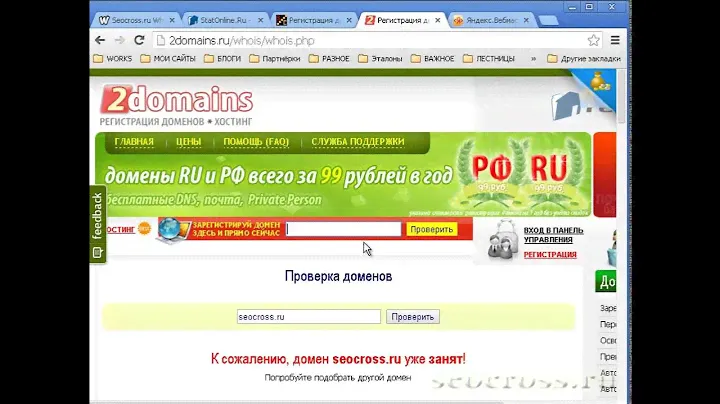Image resolution: width=720 pixels, height=404 pixels.
Task: Expand hidden bookmarks with the chevron
Action: tap(548, 59)
